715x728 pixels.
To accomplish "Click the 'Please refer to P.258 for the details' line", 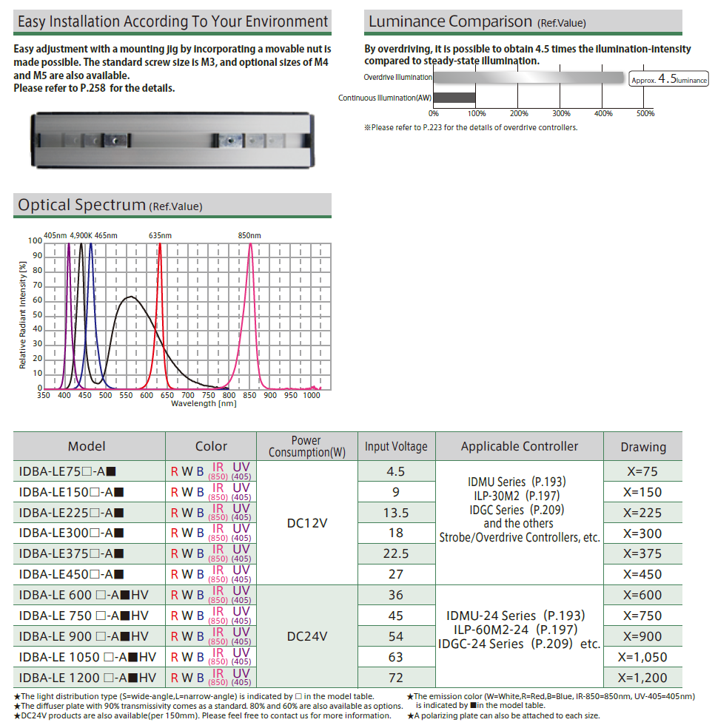I will click(94, 88).
